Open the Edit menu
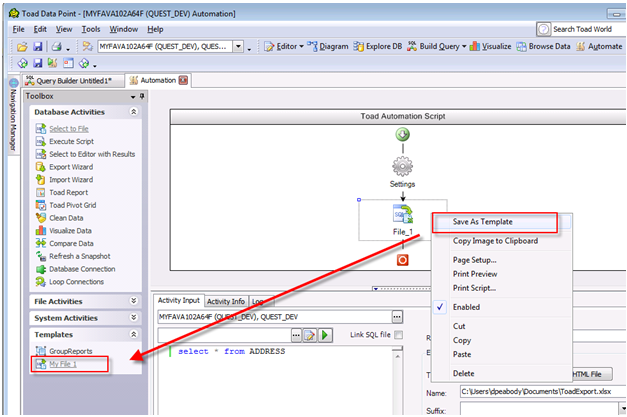The width and height of the screenshot is (627, 417). 40,29
